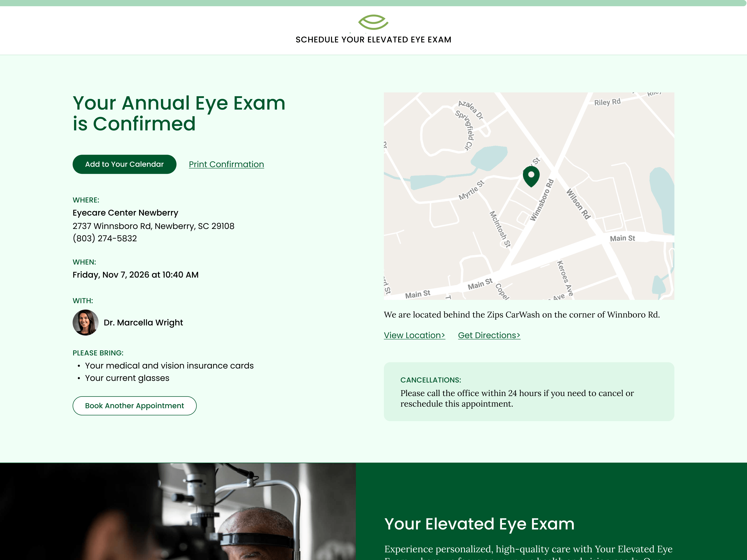The image size is (747, 560).
Task: Open the Get Directions link
Action: pyautogui.click(x=489, y=335)
